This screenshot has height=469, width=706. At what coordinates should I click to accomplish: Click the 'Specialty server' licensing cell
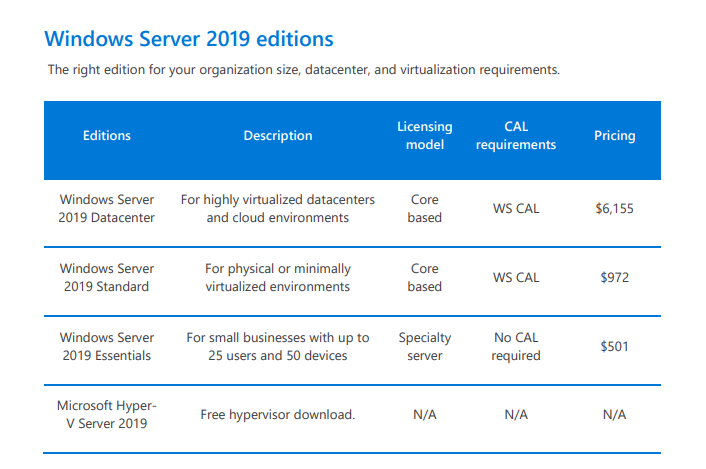point(425,346)
